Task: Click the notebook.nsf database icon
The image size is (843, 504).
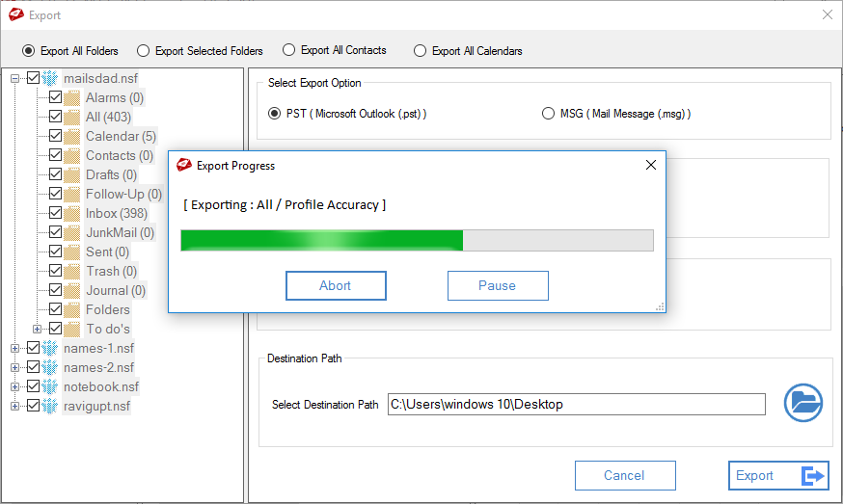Action: click(x=50, y=386)
